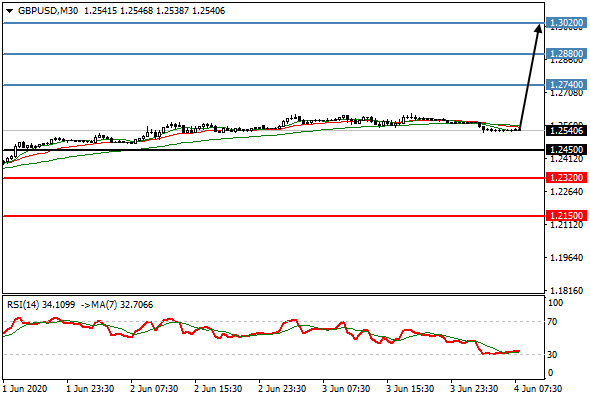Click the RSI scale value 0
This screenshot has height=400, width=590.
tap(550, 373)
